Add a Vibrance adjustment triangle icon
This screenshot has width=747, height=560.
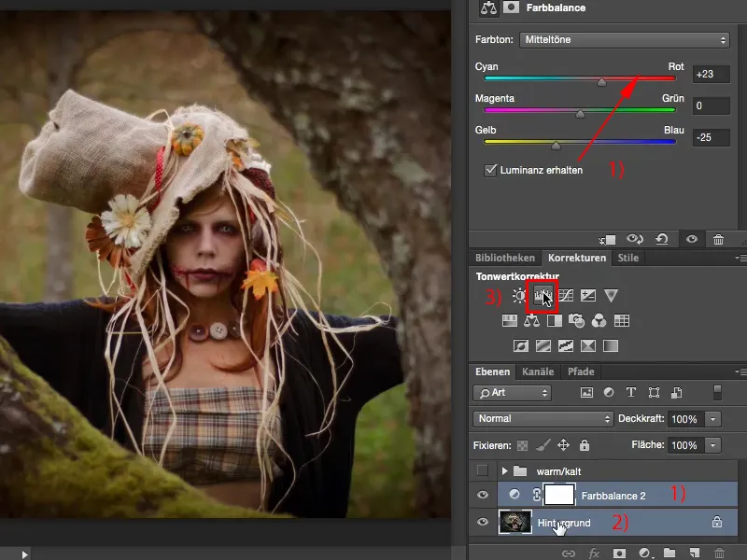pyautogui.click(x=611, y=296)
